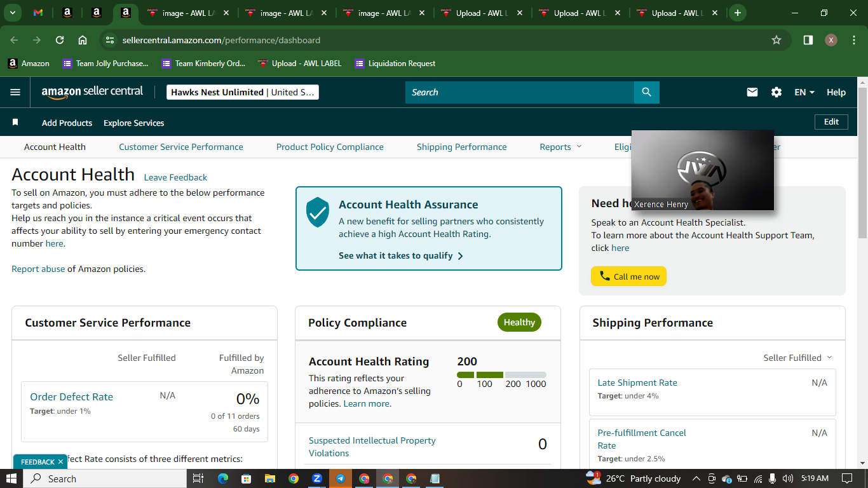
Task: Open the Late Shipment Rate link
Action: click(637, 383)
